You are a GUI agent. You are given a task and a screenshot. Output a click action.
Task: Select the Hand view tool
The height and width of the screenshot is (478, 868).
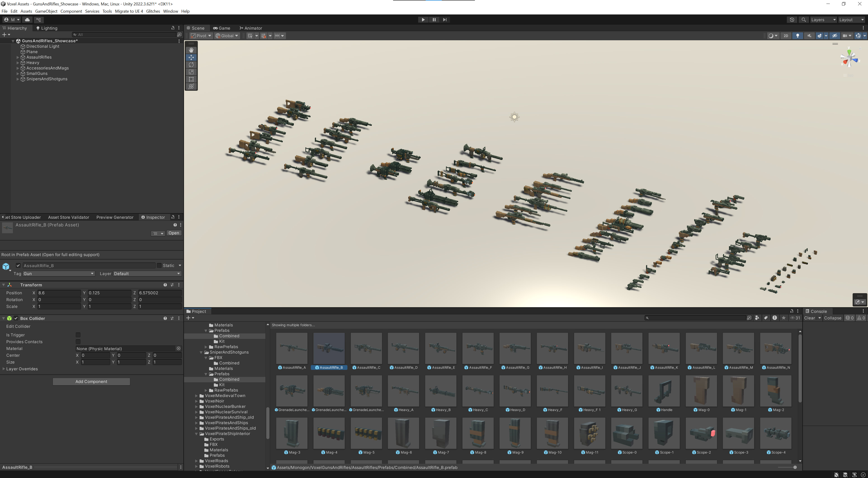tap(191, 50)
